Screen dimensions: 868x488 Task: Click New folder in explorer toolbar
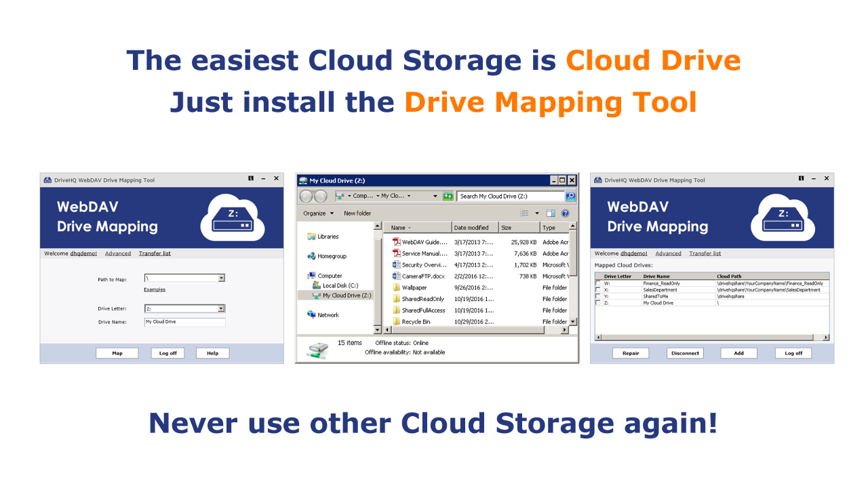(357, 213)
